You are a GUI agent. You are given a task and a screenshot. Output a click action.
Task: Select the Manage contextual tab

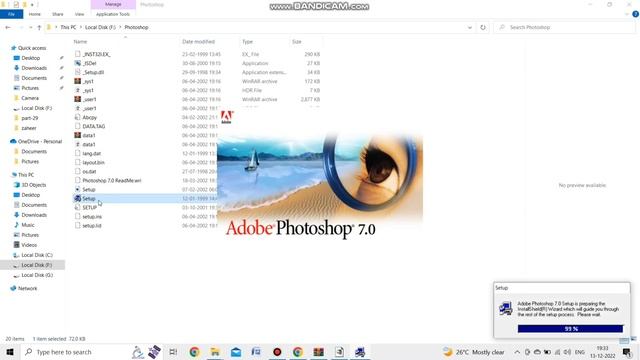113,4
